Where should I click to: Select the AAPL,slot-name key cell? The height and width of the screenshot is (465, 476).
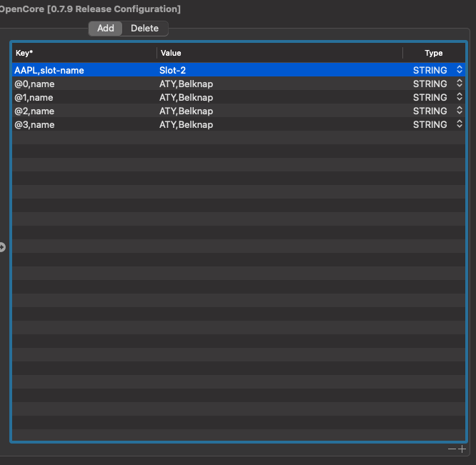(x=84, y=70)
